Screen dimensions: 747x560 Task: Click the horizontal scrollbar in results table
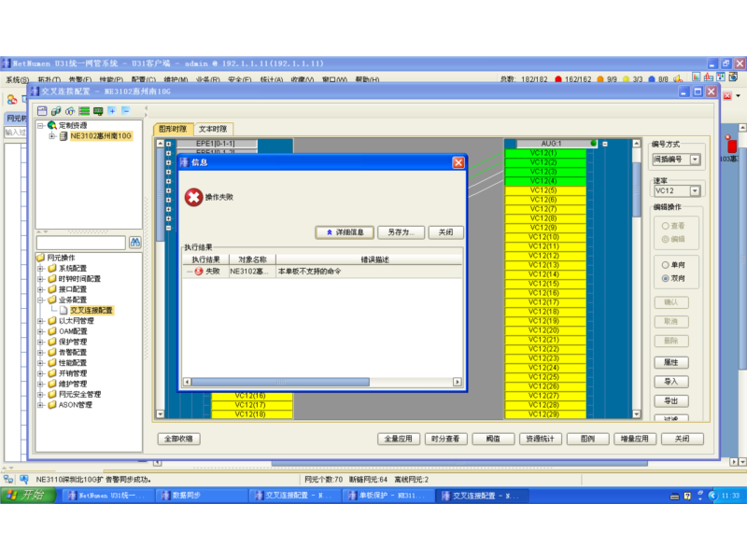[280, 382]
